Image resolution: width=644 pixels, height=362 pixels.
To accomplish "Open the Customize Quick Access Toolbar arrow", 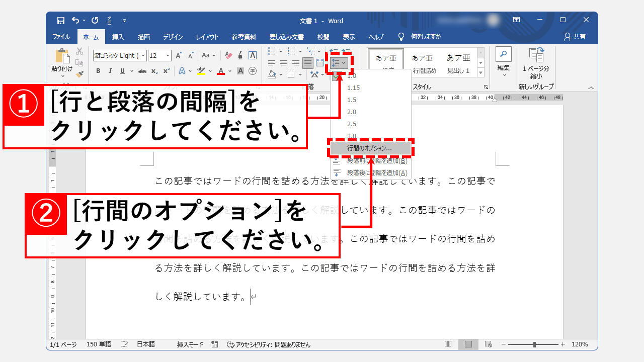I will (x=124, y=21).
